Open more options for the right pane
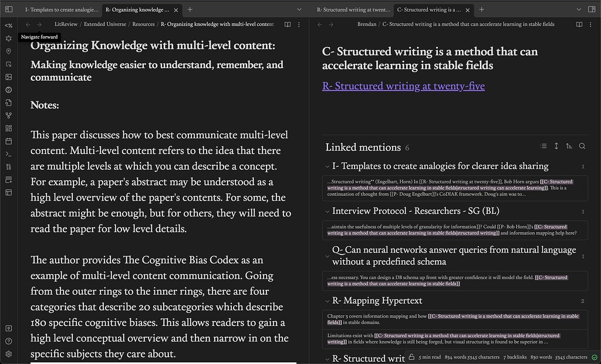This screenshot has width=601, height=364. pos(592,24)
